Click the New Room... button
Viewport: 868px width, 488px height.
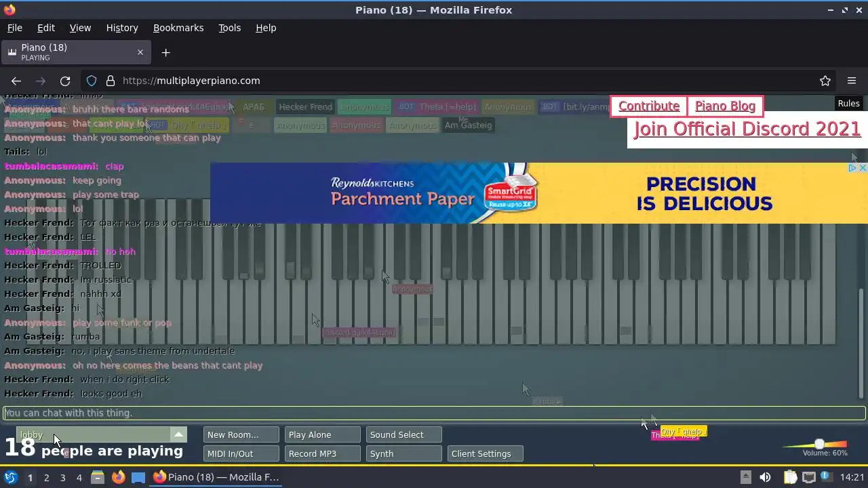(x=241, y=434)
